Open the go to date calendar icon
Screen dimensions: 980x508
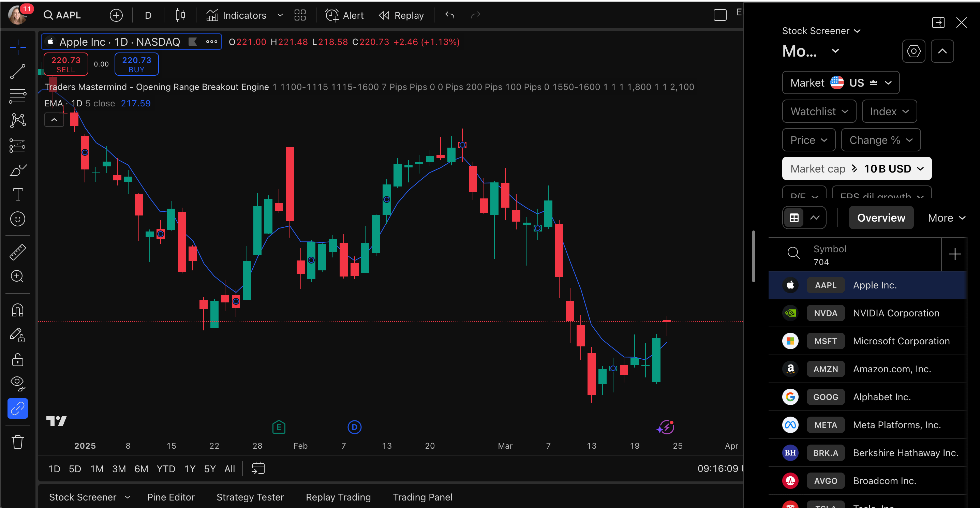point(258,468)
